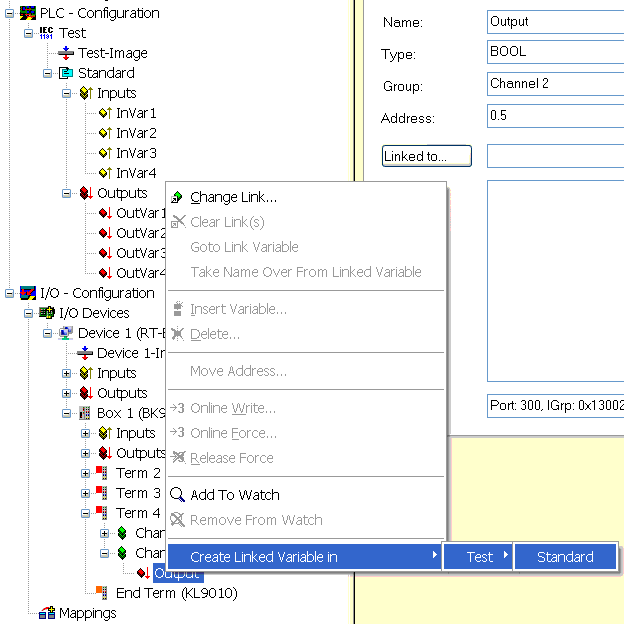Expand the Term 3 node

[86, 493]
